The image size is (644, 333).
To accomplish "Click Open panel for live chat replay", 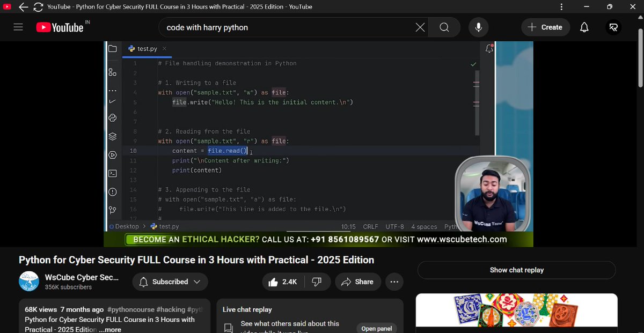I will [x=376, y=328].
